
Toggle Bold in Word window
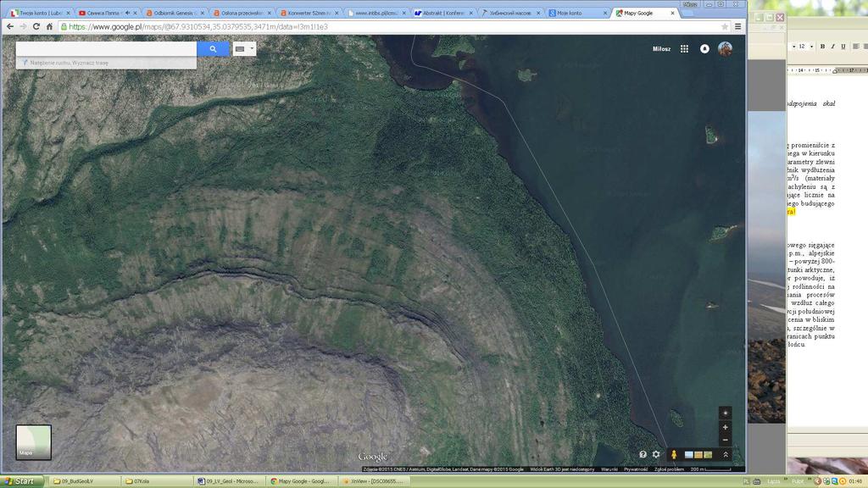(x=822, y=47)
